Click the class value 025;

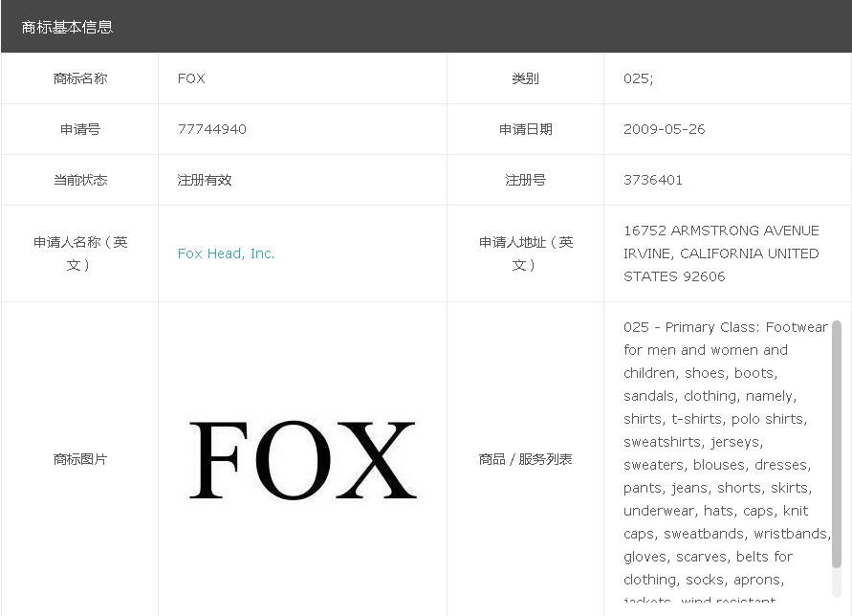coord(639,78)
